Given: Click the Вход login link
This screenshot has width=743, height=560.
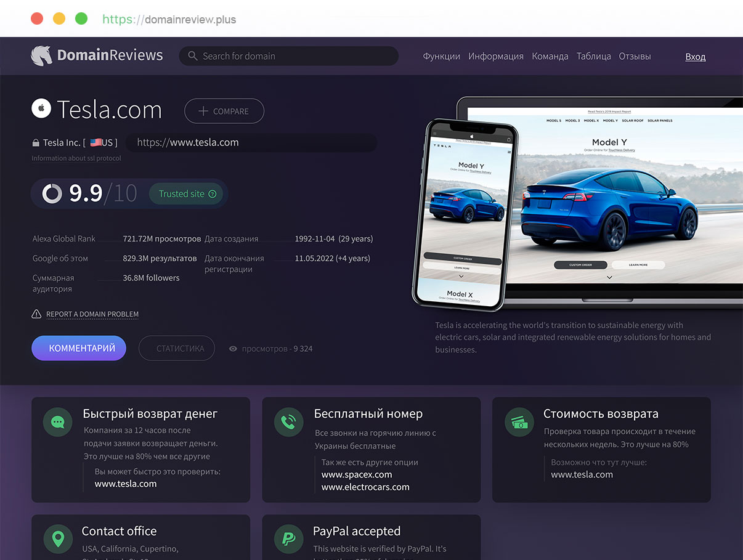Looking at the screenshot, I should (696, 57).
